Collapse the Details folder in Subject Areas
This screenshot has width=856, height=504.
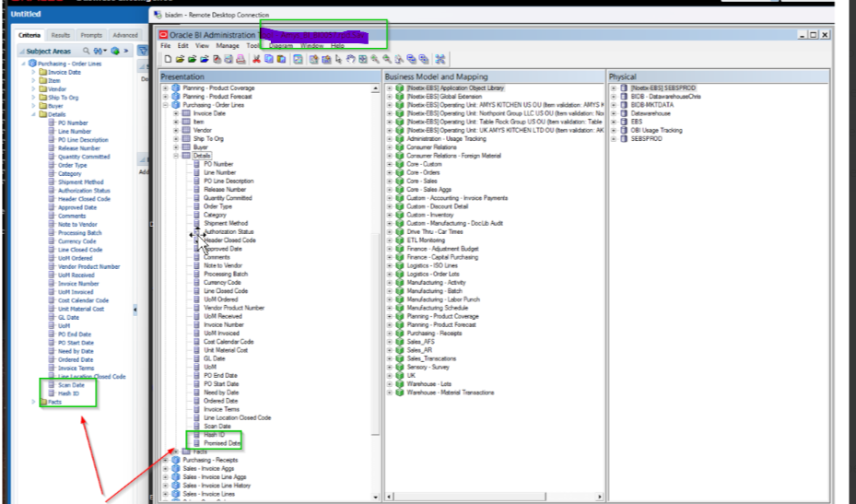pos(33,114)
